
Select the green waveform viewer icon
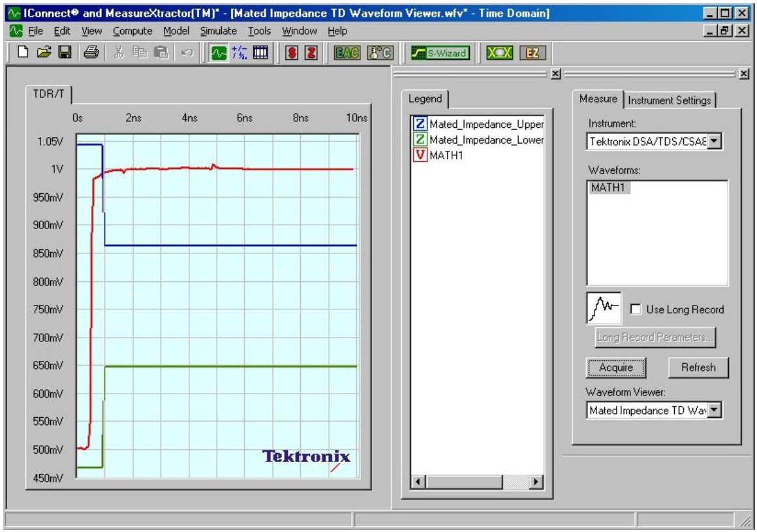219,53
